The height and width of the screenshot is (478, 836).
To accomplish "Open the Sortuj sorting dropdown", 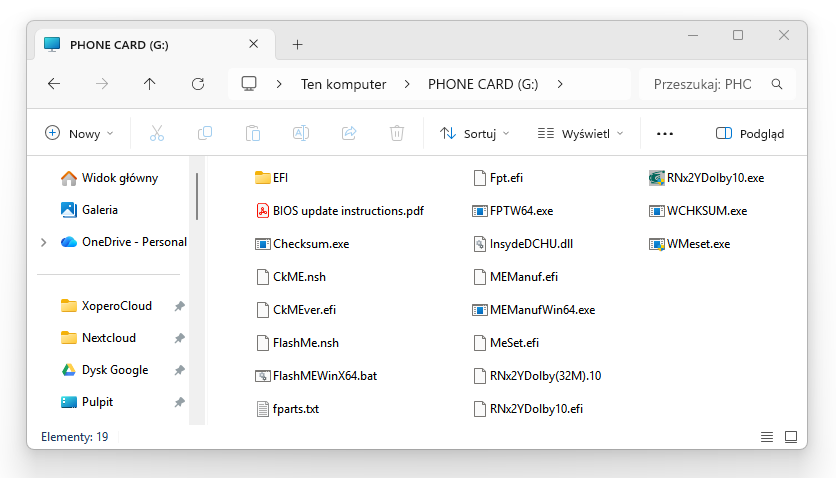I will coord(475,133).
